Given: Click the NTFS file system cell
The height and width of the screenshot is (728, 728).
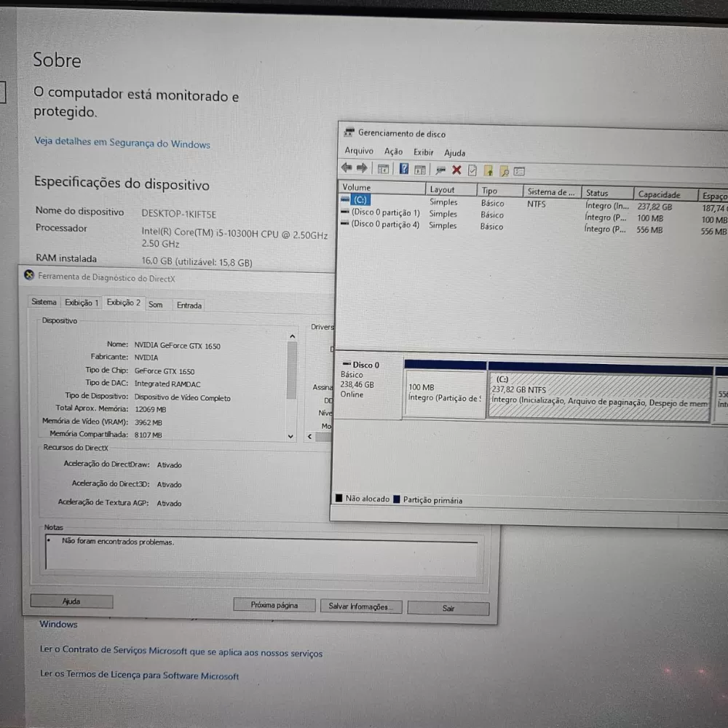Looking at the screenshot, I should [537, 204].
